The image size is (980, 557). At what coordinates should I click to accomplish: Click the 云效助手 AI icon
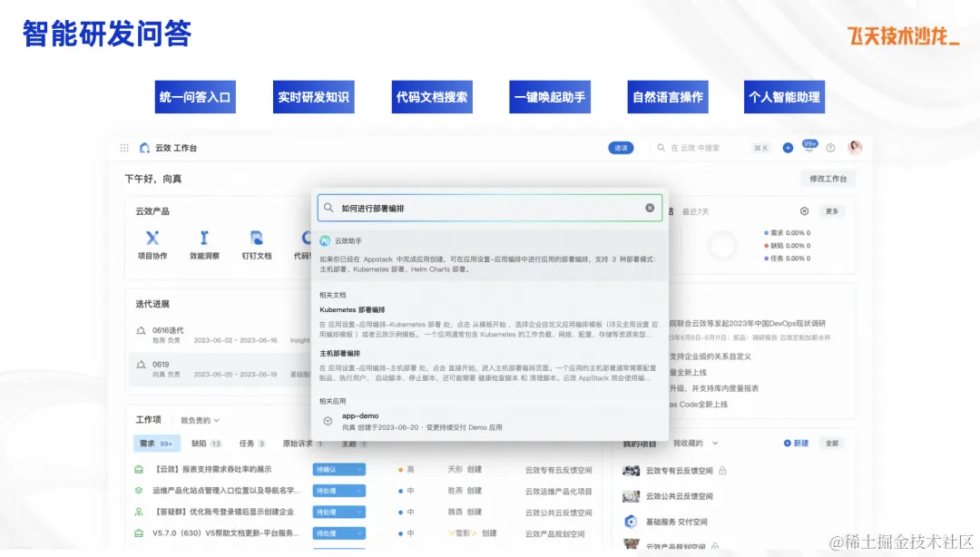(325, 240)
